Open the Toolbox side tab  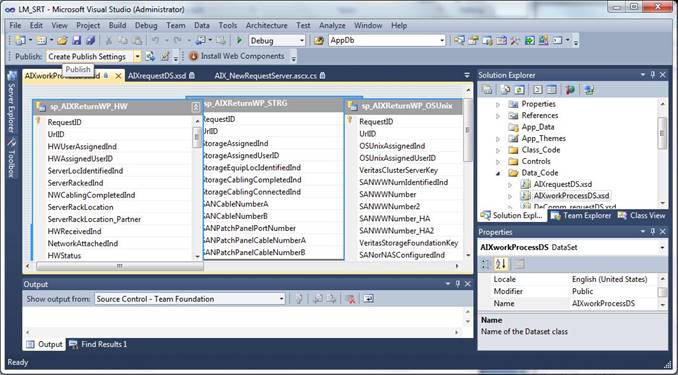(x=12, y=159)
